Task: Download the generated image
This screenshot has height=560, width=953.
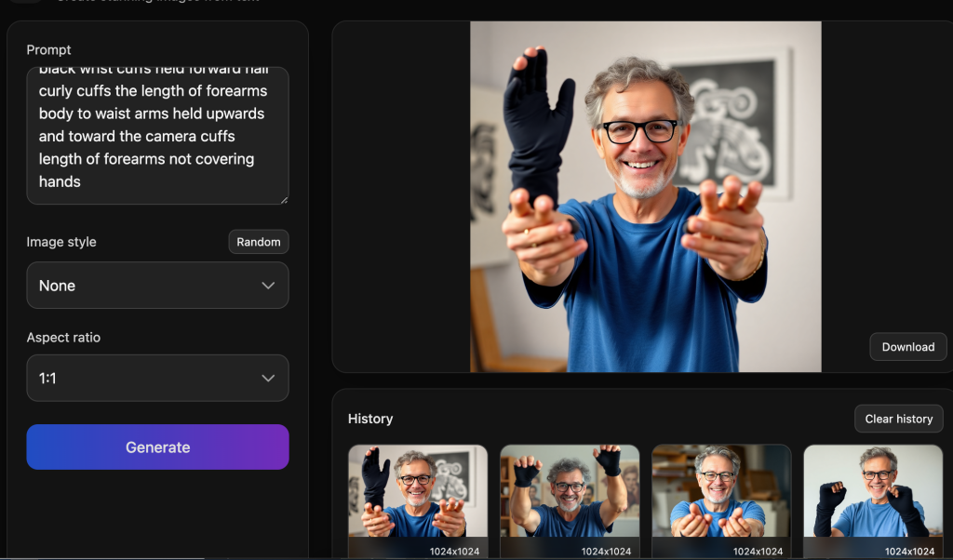Action: point(907,347)
